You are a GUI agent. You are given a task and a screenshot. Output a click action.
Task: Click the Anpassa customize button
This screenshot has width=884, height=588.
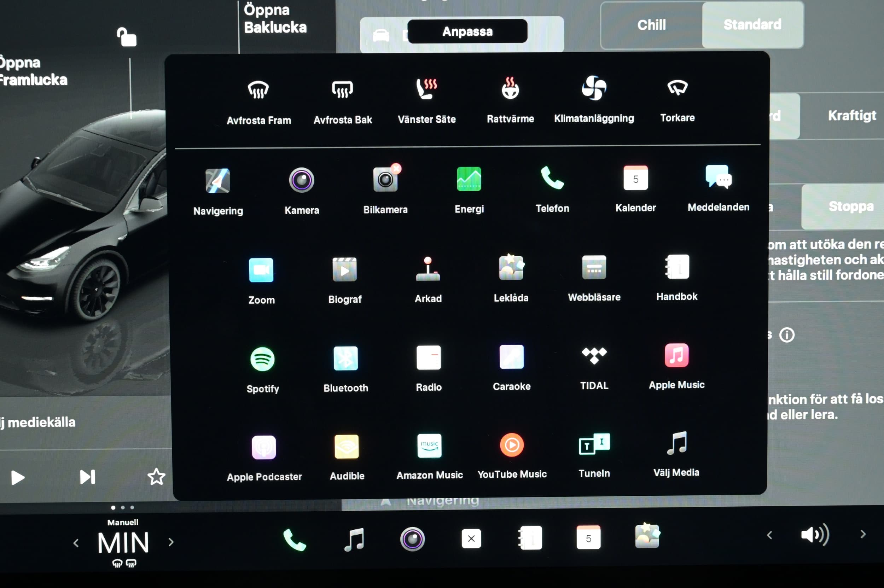[467, 31]
